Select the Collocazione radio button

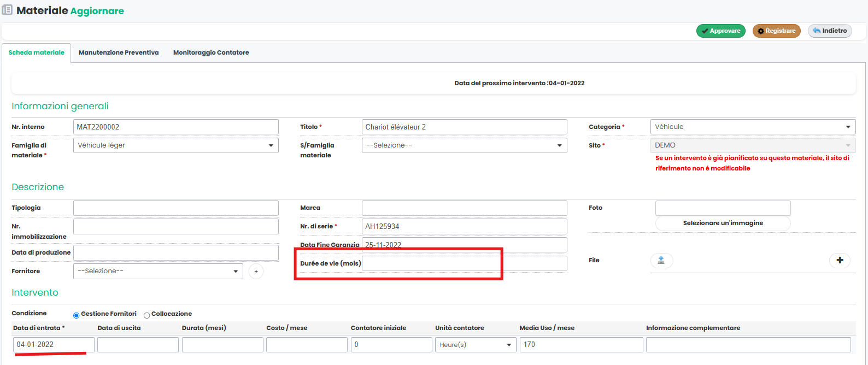tap(147, 315)
